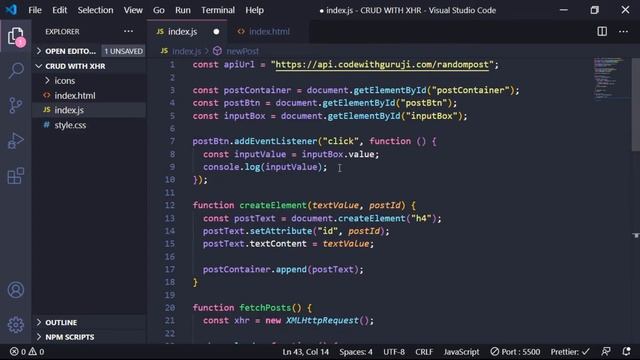Open the editor More Actions ellipsis

[623, 31]
